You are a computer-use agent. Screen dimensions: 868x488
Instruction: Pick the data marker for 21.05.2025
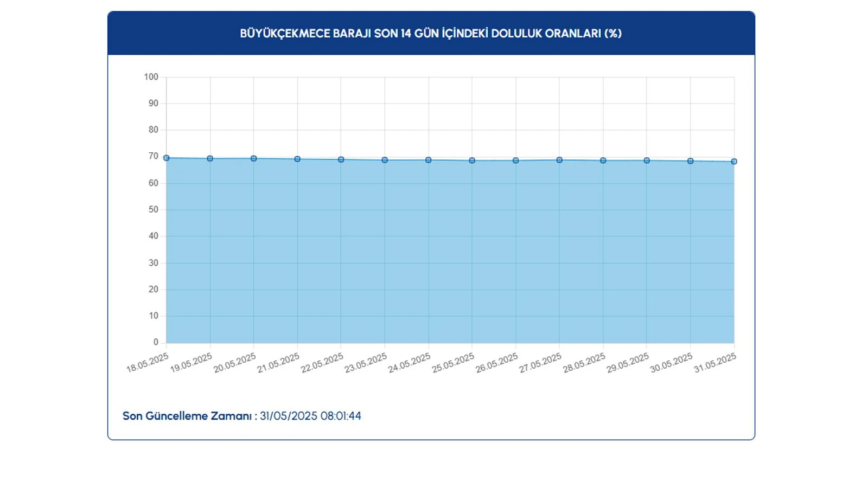[x=297, y=159]
